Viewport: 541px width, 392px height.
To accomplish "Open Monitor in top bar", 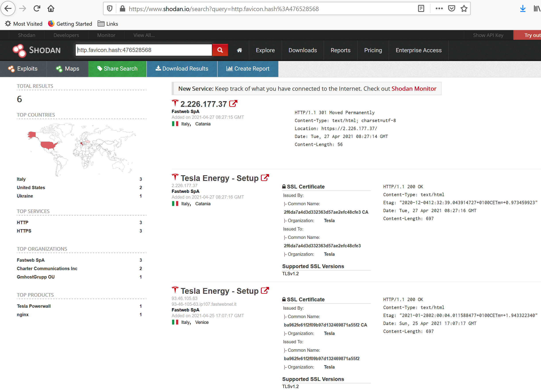I will (x=106, y=35).
